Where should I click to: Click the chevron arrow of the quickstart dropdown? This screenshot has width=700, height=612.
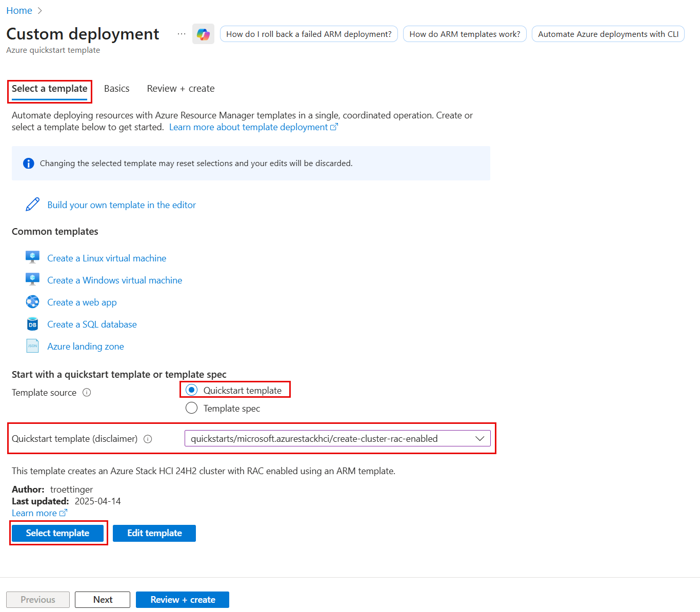[480, 439]
